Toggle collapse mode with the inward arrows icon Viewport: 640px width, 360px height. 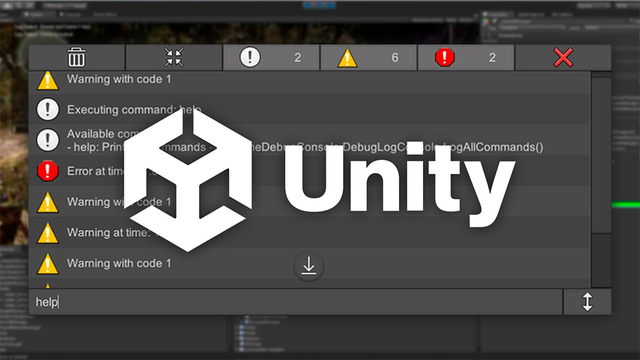(x=174, y=57)
